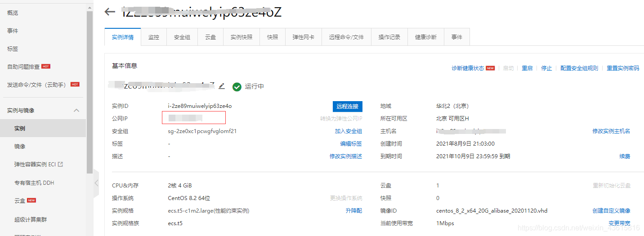Open the 安全组 tab
The image size is (644, 236).
point(182,37)
